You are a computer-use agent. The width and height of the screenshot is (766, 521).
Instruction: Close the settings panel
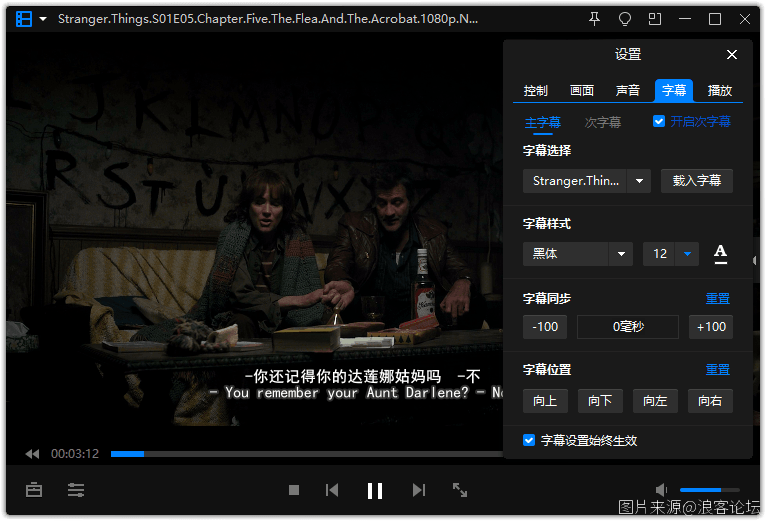731,54
